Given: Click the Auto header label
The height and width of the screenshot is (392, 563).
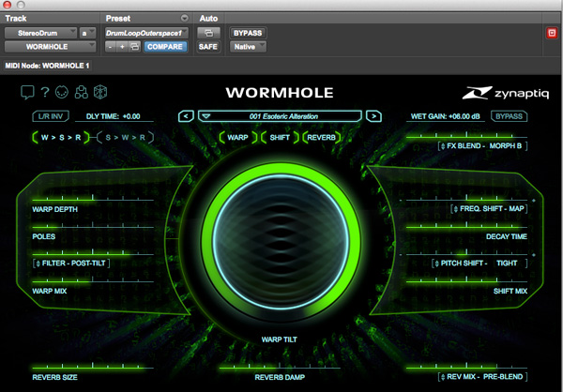Looking at the screenshot, I should click(x=208, y=19).
